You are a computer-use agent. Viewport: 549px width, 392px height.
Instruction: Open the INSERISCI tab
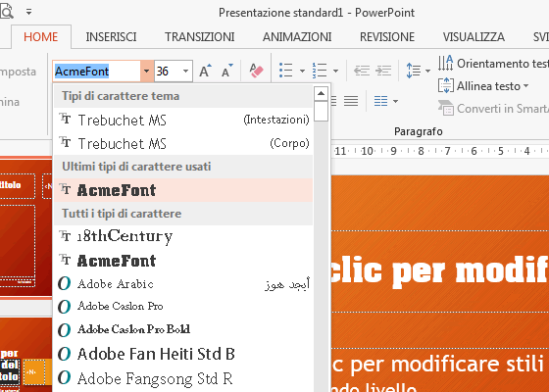coord(111,37)
